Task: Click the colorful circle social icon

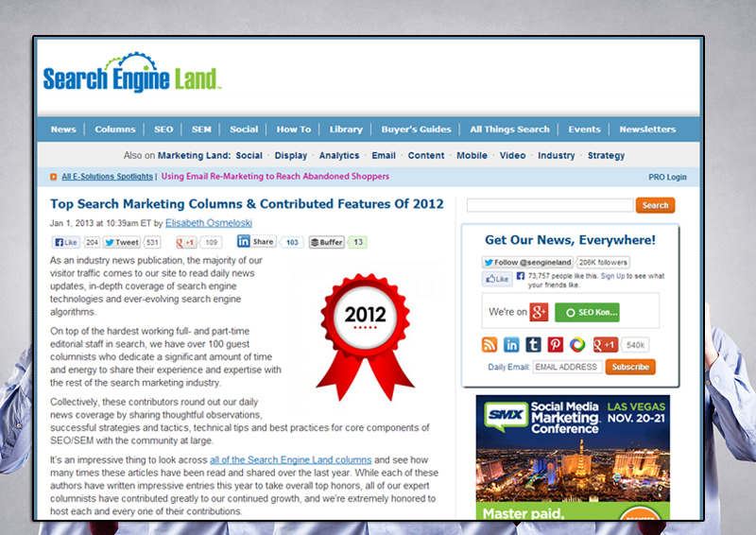Action: pos(577,344)
